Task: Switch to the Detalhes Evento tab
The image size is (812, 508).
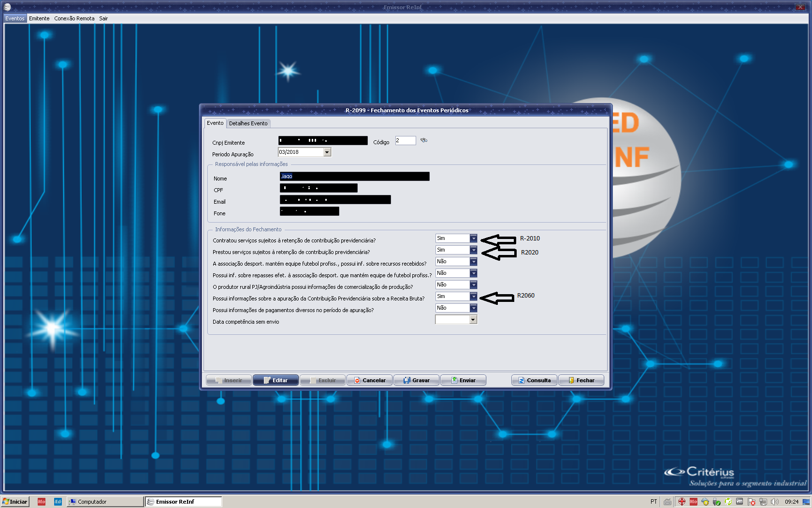Action: [248, 123]
